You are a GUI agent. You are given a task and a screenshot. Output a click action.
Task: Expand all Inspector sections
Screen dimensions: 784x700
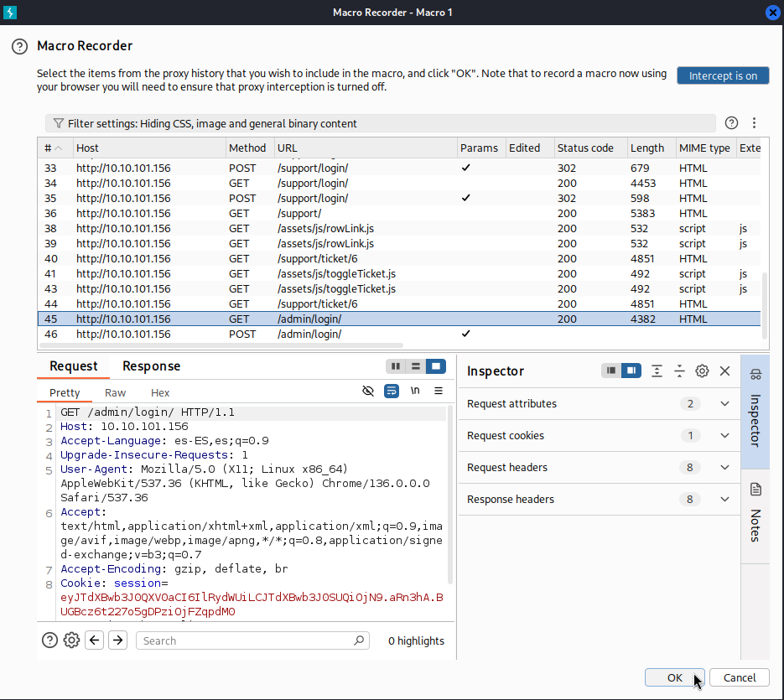[x=657, y=371]
